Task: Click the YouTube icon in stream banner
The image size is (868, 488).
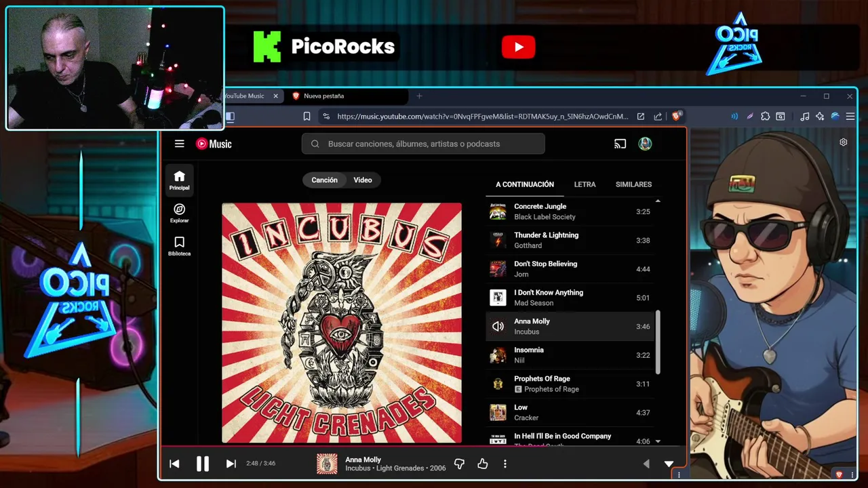Action: coord(519,47)
